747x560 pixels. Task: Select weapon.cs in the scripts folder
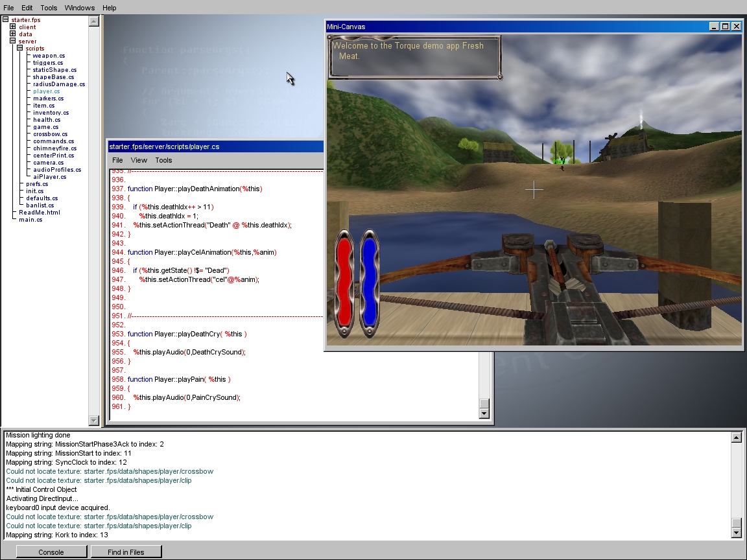tap(49, 56)
